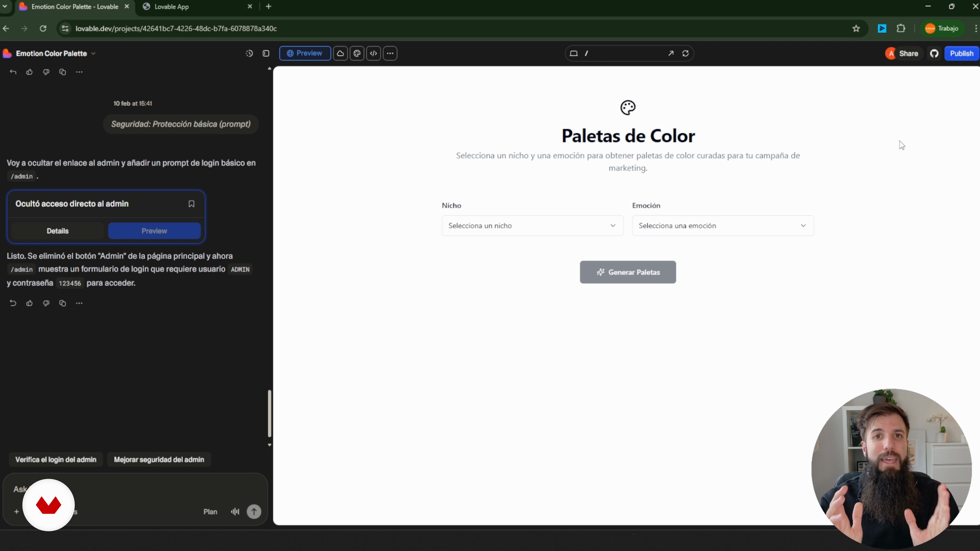Open the GitHub integration
The width and height of the screenshot is (980, 551).
point(934,54)
